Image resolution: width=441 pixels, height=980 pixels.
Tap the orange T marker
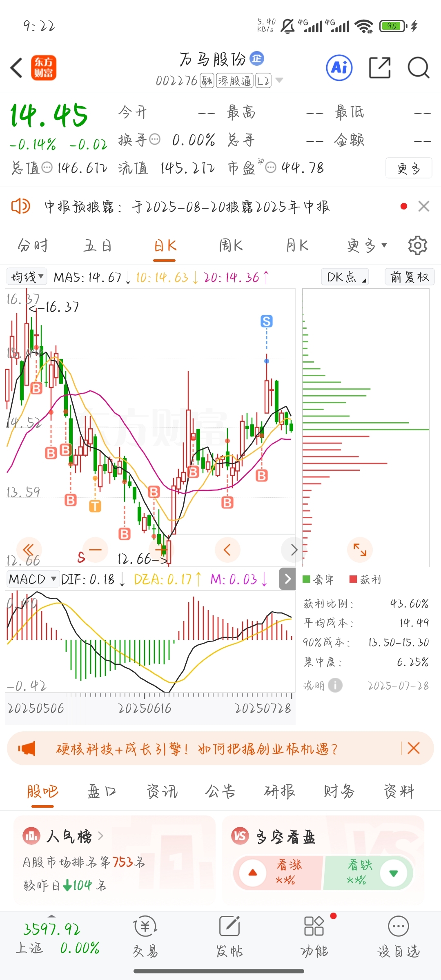tap(95, 506)
